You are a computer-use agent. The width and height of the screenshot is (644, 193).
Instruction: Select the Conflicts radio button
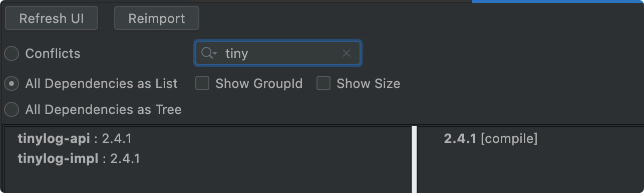click(x=12, y=53)
